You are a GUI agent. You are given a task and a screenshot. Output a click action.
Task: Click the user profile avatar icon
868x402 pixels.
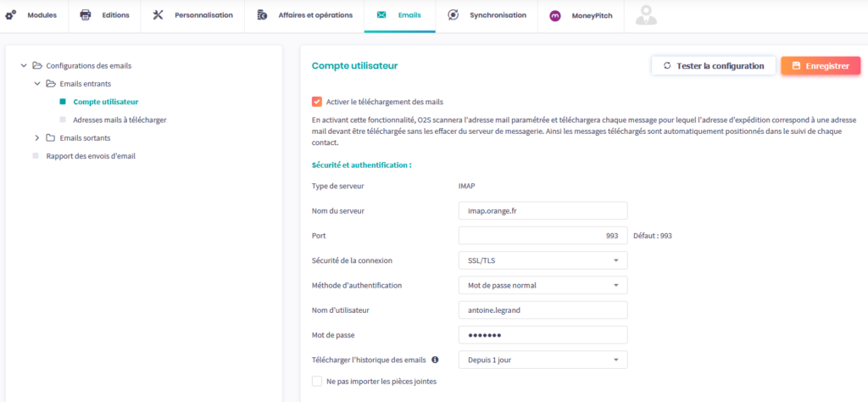click(646, 15)
